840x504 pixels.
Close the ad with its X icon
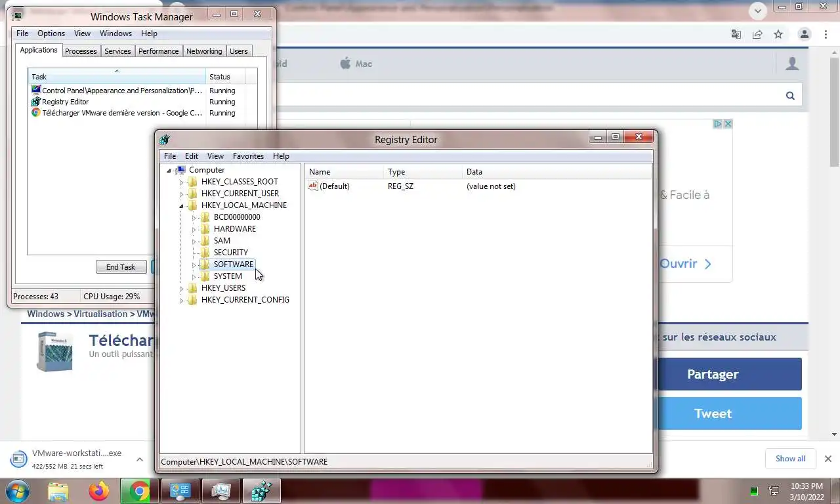tap(727, 123)
